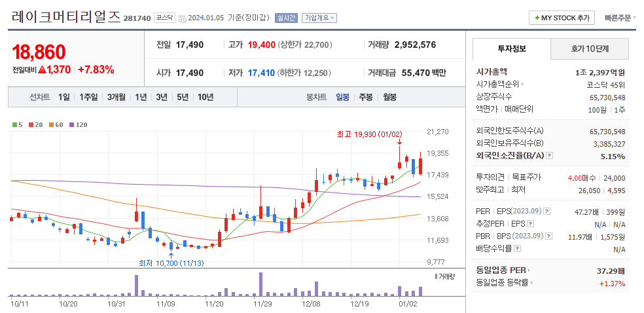Click the market cap 1조 2,397억원

(600, 73)
